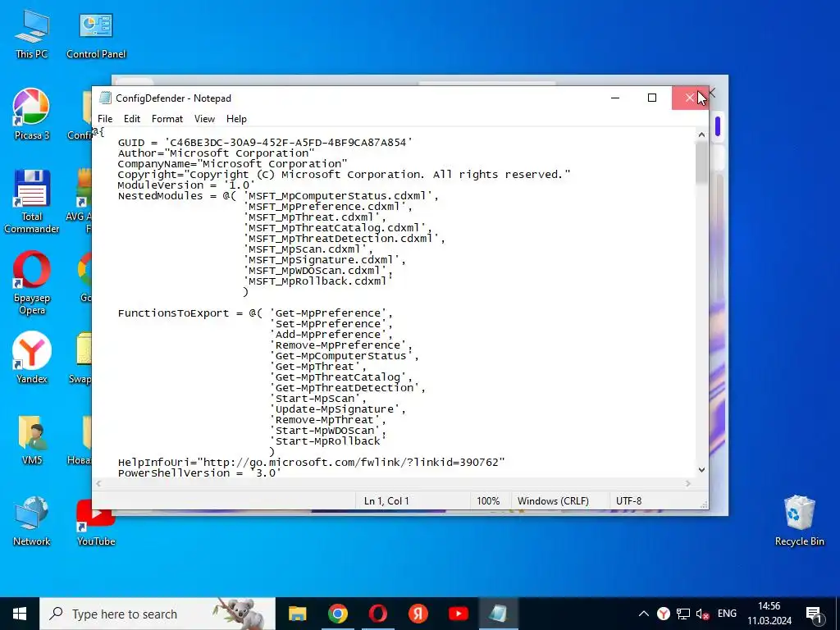Click the PowerShellVersion = '3.0' line
Image resolution: width=840 pixels, height=630 pixels.
coord(199,473)
